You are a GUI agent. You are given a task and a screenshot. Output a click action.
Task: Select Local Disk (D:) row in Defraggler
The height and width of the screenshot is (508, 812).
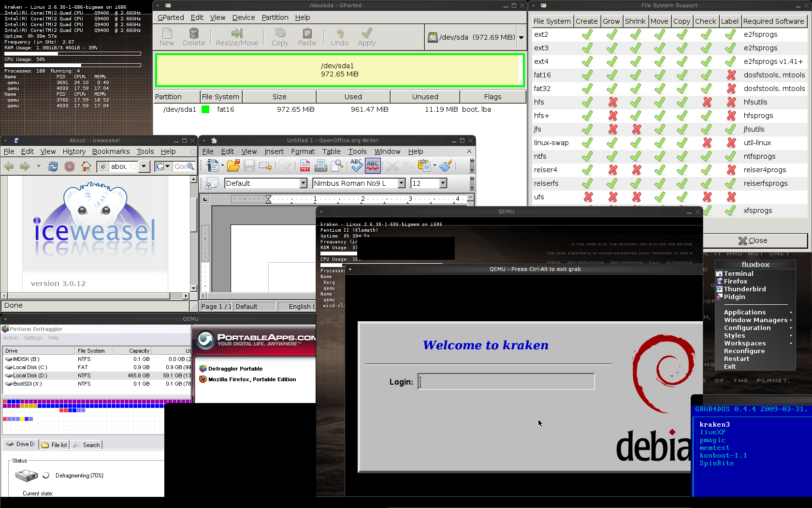coord(97,375)
